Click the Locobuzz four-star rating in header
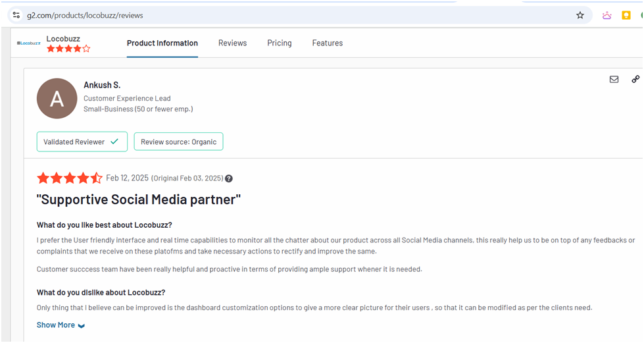The image size is (644, 343). coord(68,49)
